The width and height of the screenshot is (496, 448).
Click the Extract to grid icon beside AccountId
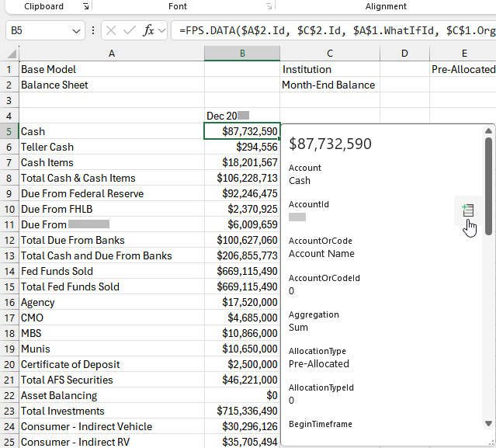click(468, 210)
